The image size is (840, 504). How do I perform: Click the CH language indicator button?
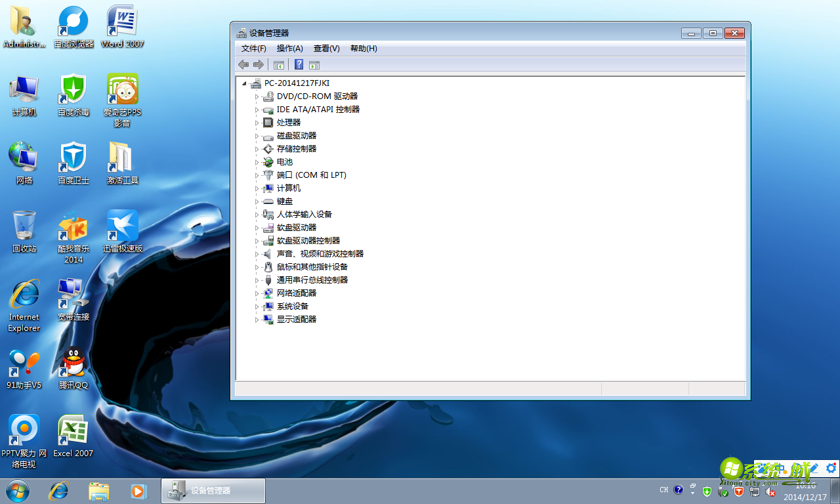click(663, 490)
